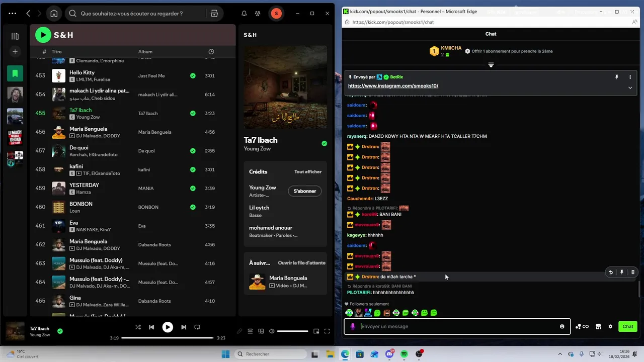Expand the pinned message chevron

630,87
